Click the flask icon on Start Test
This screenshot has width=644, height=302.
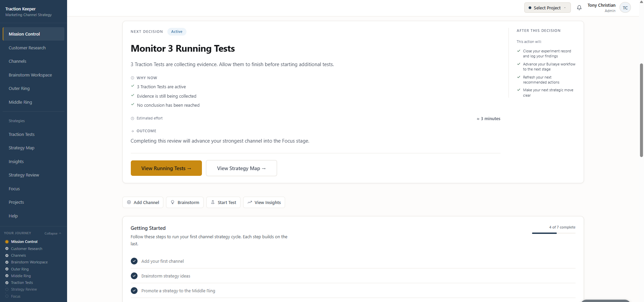tap(213, 202)
